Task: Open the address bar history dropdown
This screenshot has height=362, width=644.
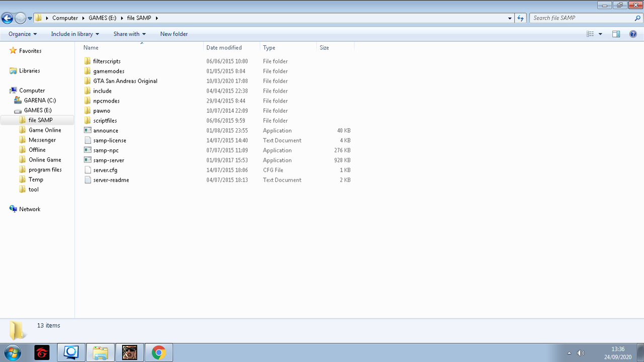Action: coord(510,18)
